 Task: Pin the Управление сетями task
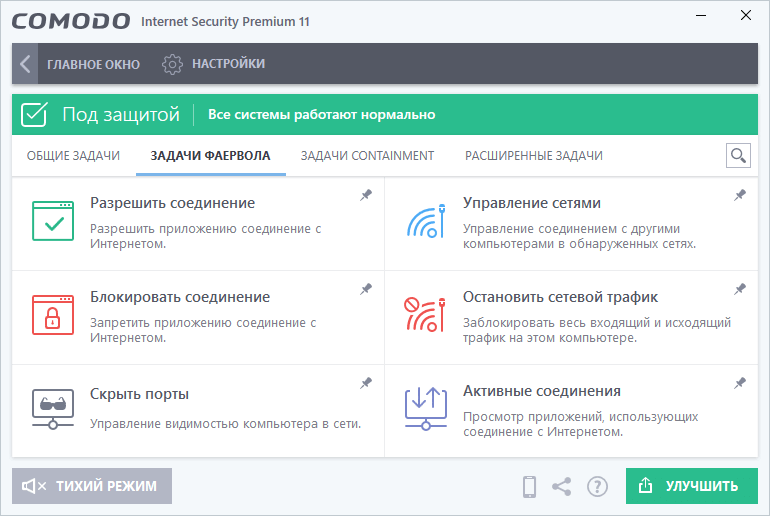[x=740, y=196]
